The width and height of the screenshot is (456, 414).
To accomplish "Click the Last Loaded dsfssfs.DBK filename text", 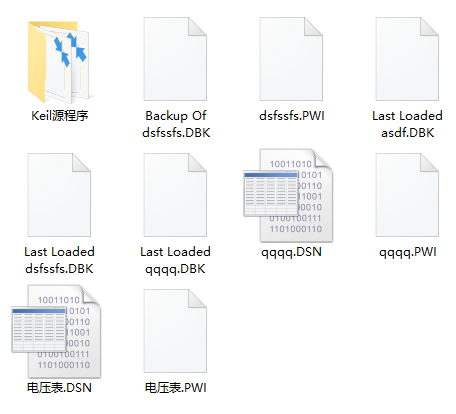I will pos(59,260).
